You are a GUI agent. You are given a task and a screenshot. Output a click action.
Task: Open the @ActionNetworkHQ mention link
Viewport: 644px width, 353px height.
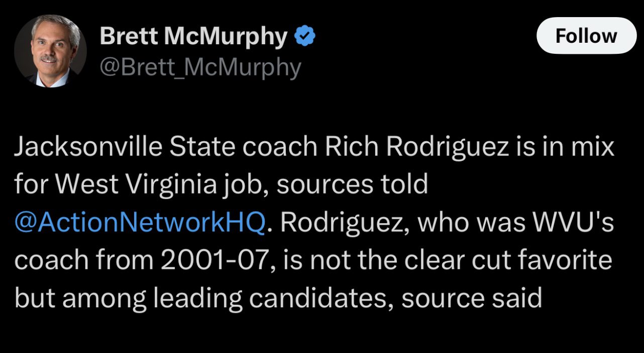[139, 223]
